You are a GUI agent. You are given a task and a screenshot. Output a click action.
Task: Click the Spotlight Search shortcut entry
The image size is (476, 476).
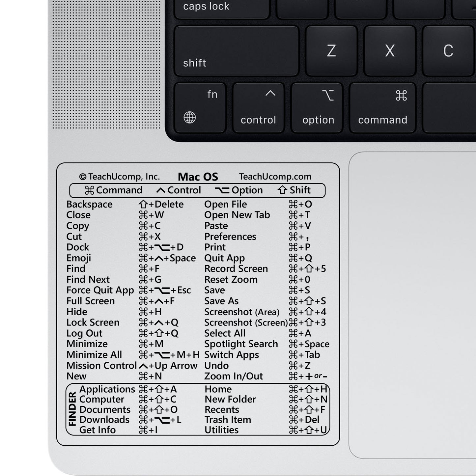241,344
